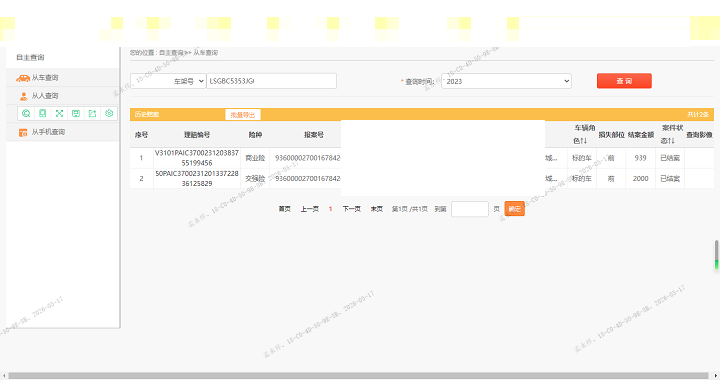Open the 车架号 query type dropdown

click(x=168, y=81)
